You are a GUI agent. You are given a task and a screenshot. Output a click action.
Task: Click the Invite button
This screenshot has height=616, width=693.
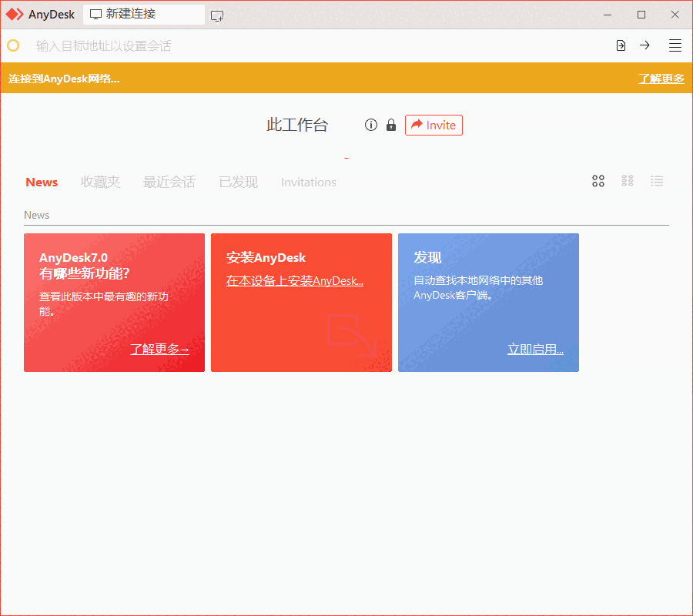tap(434, 125)
